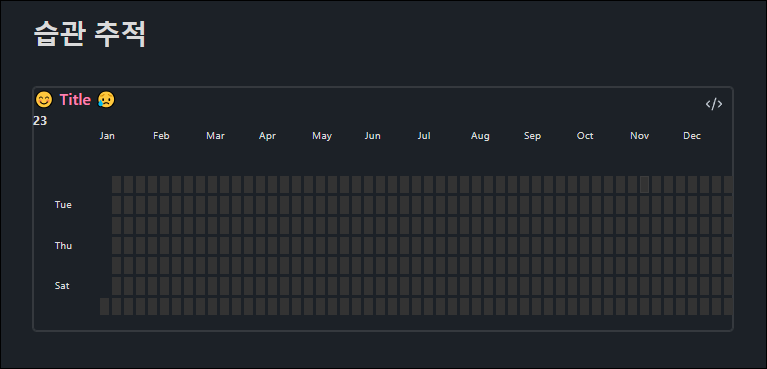Click the pink Title heading text
Image resolution: width=767 pixels, height=369 pixels.
pyautogui.click(x=75, y=100)
